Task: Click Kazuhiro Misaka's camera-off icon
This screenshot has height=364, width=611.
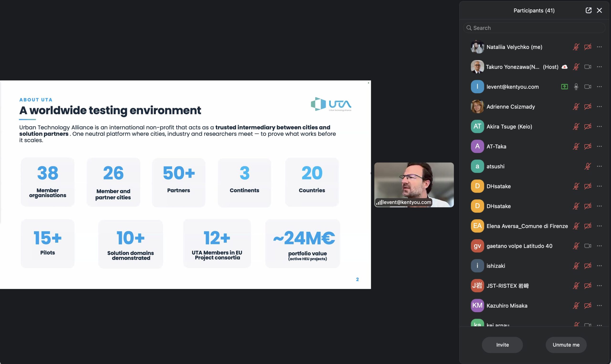Action: click(x=588, y=305)
